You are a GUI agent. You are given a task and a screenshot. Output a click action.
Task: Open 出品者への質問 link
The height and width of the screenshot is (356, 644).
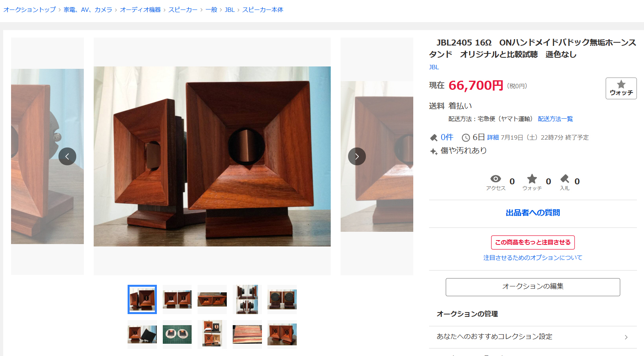pos(533,213)
